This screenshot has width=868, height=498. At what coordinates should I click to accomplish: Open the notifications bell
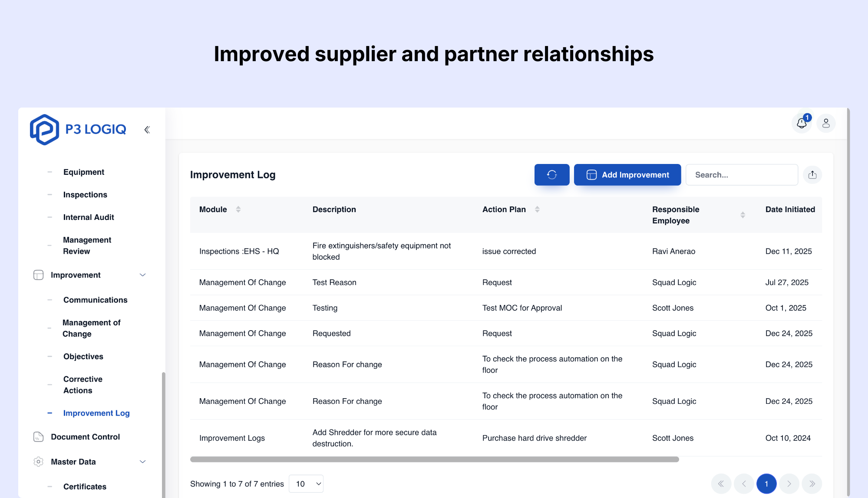pyautogui.click(x=802, y=124)
